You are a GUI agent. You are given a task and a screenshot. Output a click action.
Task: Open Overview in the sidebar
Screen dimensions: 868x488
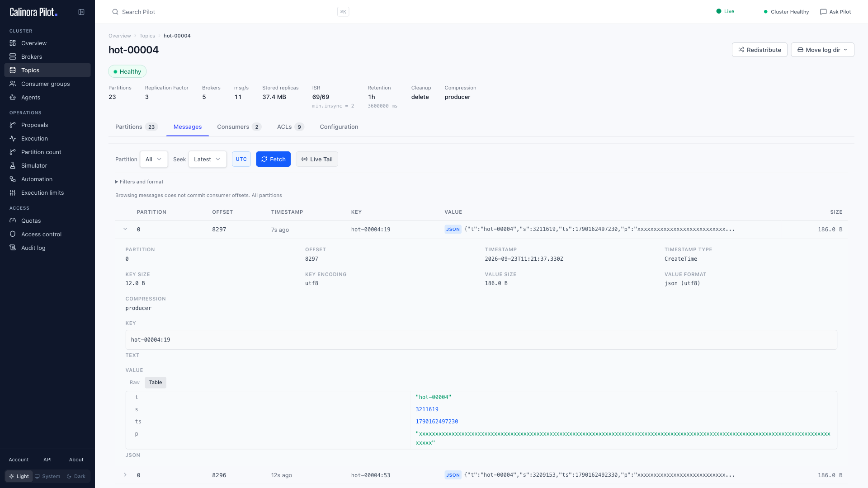tap(47, 43)
